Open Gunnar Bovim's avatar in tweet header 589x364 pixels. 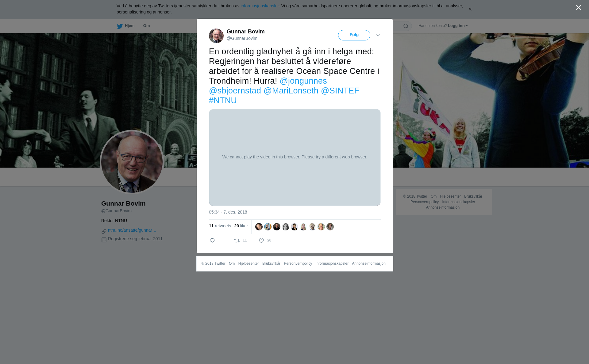(x=216, y=36)
